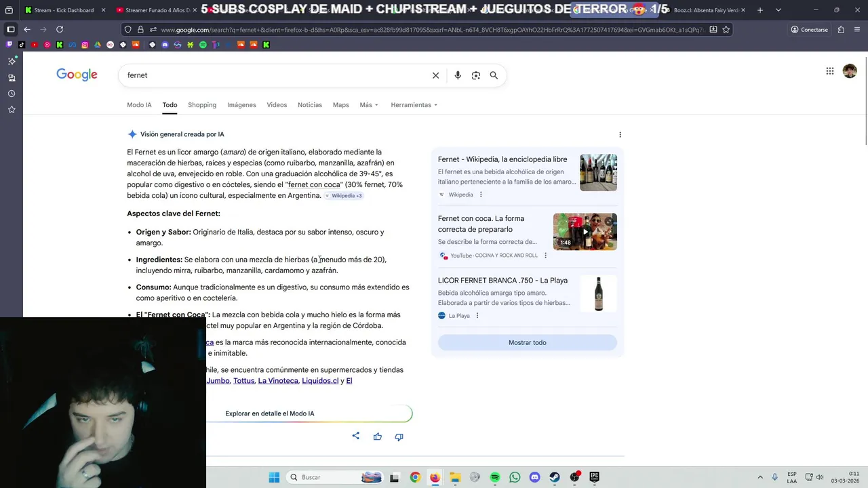Open three-dot menu for La Playa source
This screenshot has height=488, width=868.
pos(477,316)
